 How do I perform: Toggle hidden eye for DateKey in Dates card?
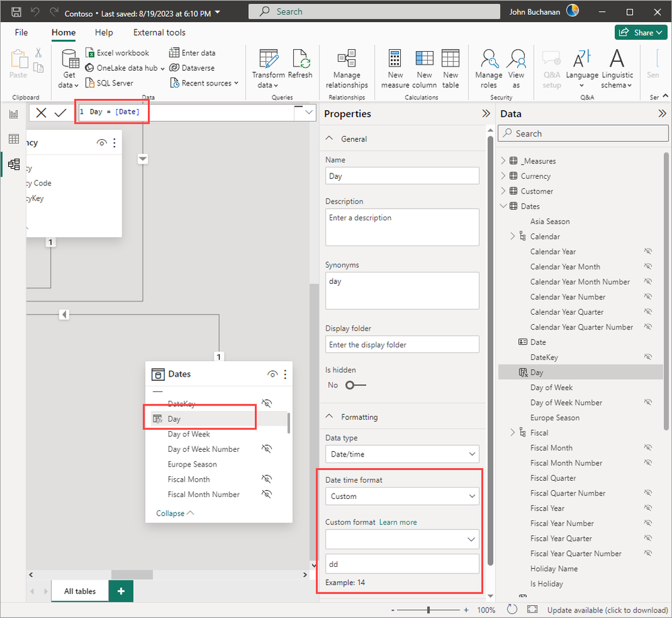(266, 403)
